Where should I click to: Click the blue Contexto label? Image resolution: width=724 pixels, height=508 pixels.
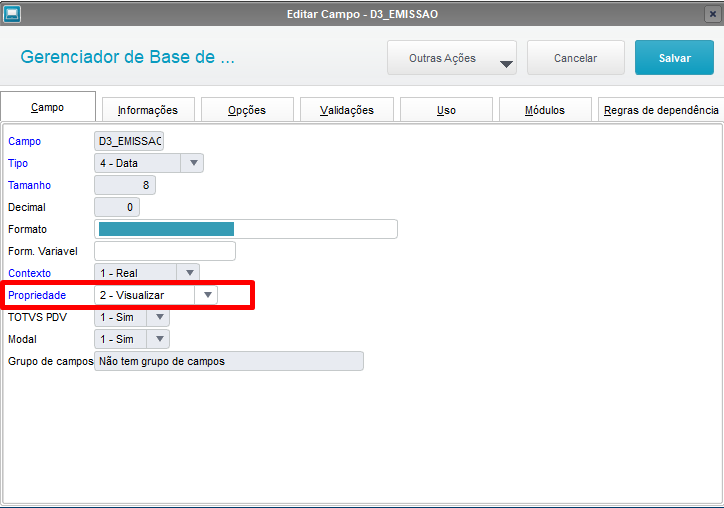tap(29, 273)
